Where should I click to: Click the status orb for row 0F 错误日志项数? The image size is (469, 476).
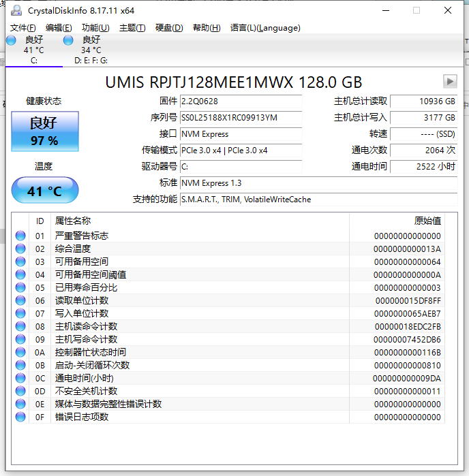click(x=20, y=417)
